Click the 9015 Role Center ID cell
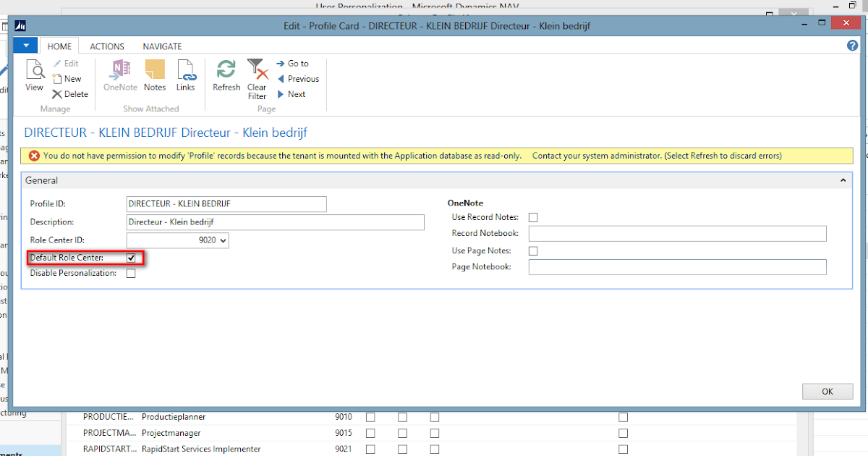868x456 pixels. click(344, 433)
